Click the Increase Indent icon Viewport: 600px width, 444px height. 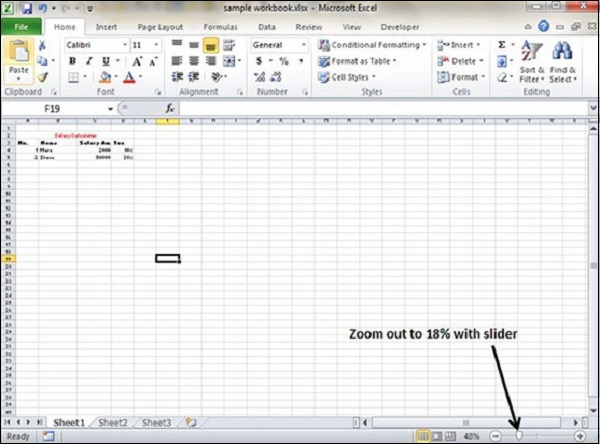coord(194,77)
